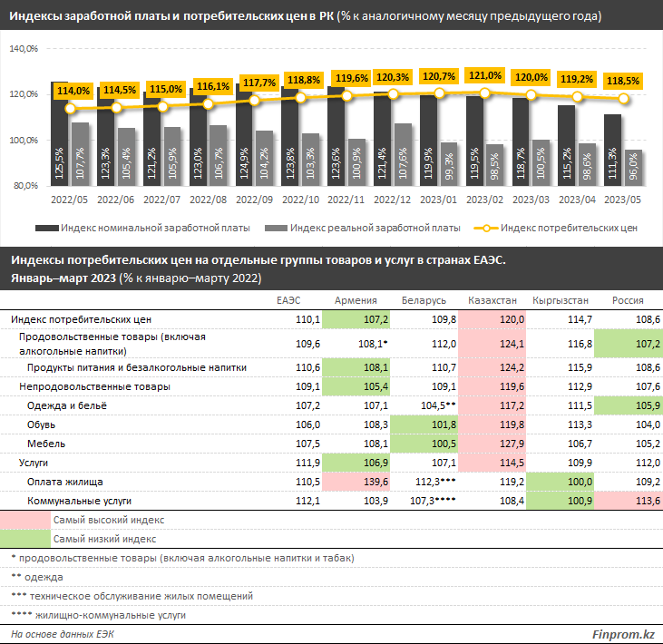This screenshot has height=644, width=663.
Task: Click the black nominal wage legend marker
Action: pos(47,229)
